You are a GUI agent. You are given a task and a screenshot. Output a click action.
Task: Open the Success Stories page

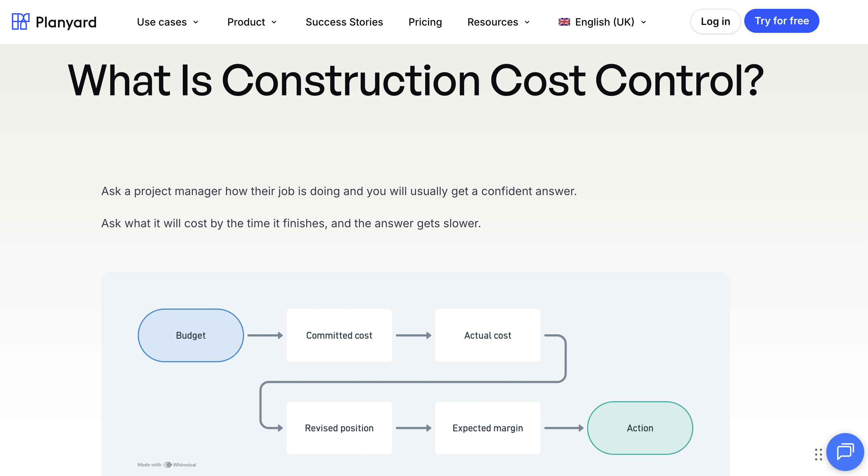coord(344,22)
